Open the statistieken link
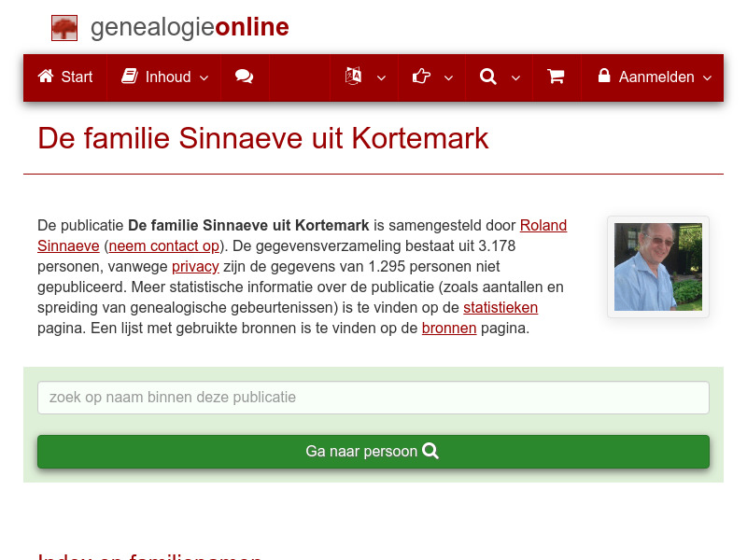747x560 pixels. click(x=500, y=307)
